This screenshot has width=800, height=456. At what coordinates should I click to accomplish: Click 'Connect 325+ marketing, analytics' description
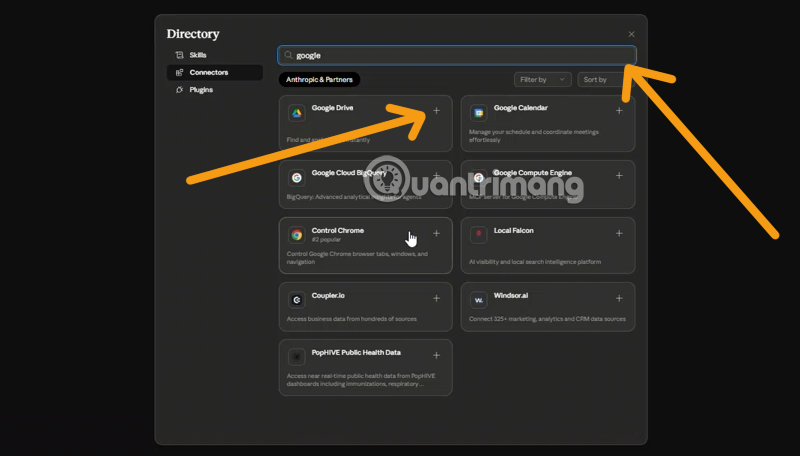[547, 319]
